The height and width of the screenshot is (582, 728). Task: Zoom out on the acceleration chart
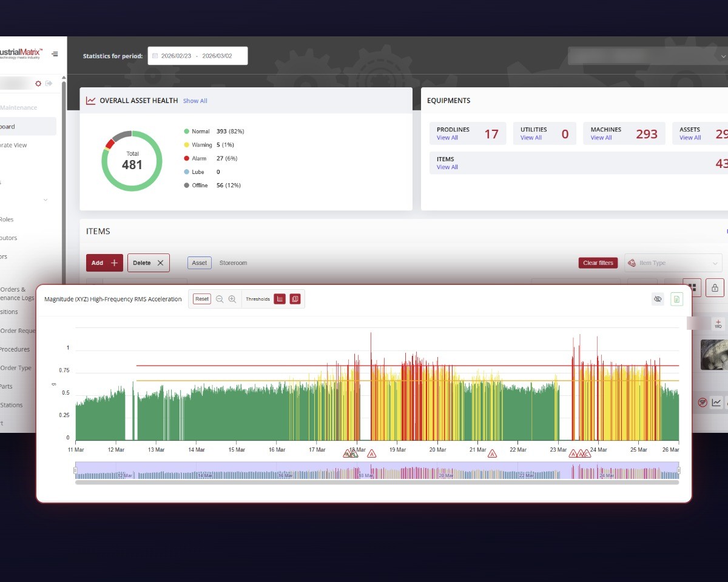(x=220, y=299)
